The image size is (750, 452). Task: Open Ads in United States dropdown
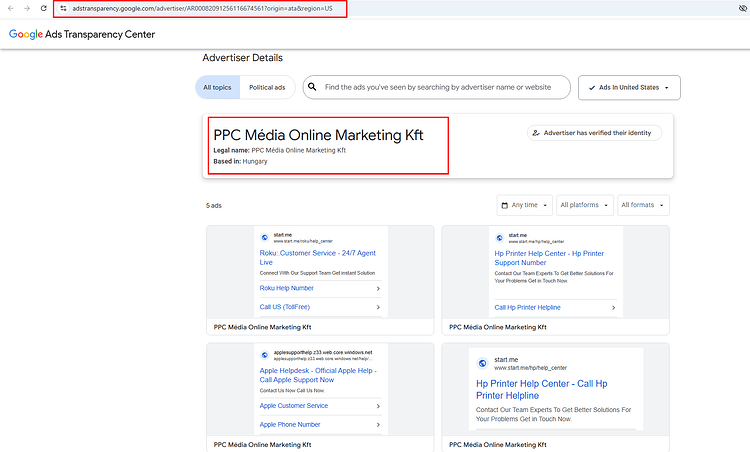(629, 88)
